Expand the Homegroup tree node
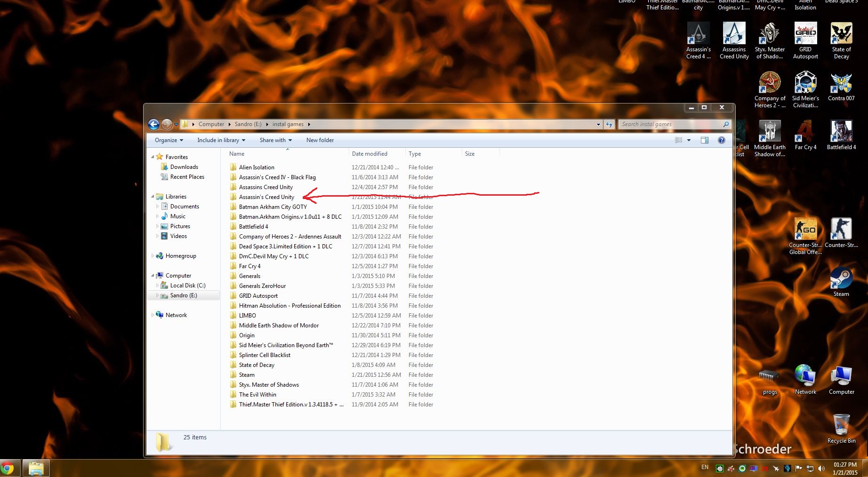The height and width of the screenshot is (477, 868). 153,256
